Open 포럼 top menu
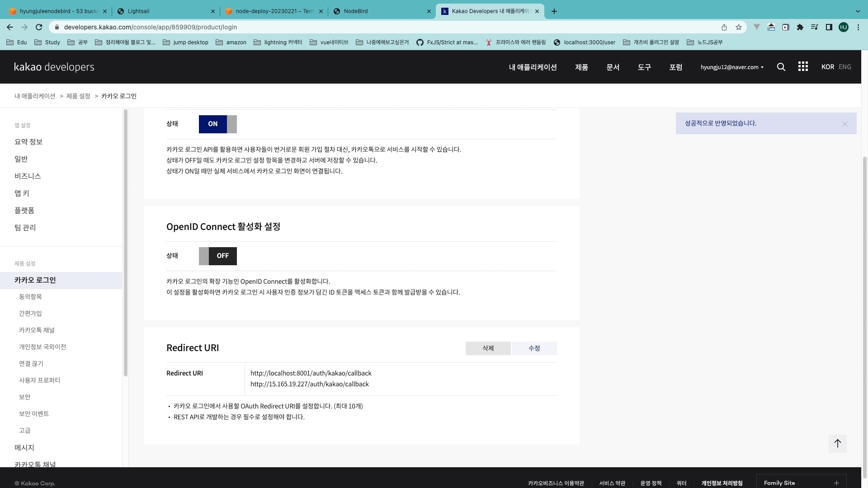Viewport: 868px width, 488px height. click(x=676, y=67)
